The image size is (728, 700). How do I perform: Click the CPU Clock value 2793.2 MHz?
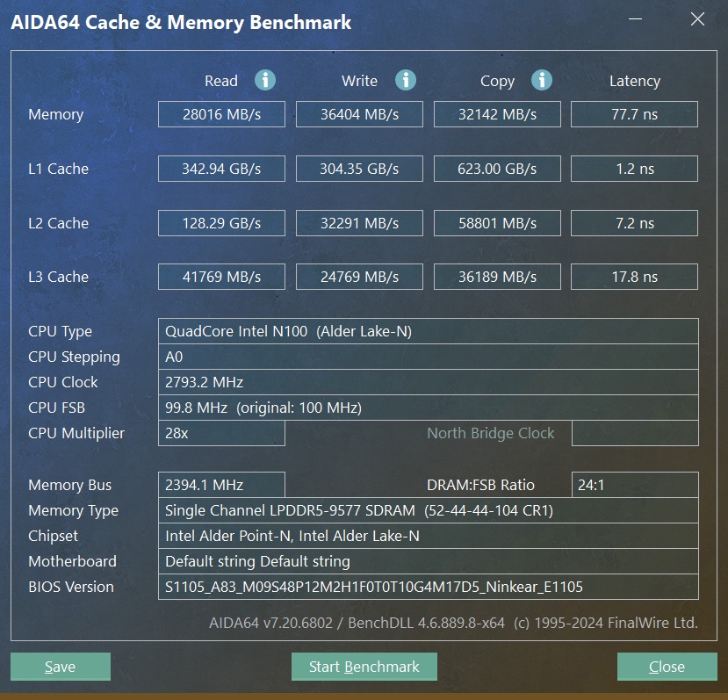coord(429,382)
